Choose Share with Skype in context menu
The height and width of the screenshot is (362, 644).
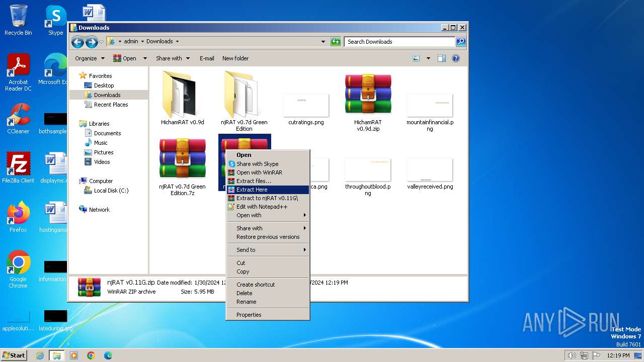pyautogui.click(x=268, y=164)
